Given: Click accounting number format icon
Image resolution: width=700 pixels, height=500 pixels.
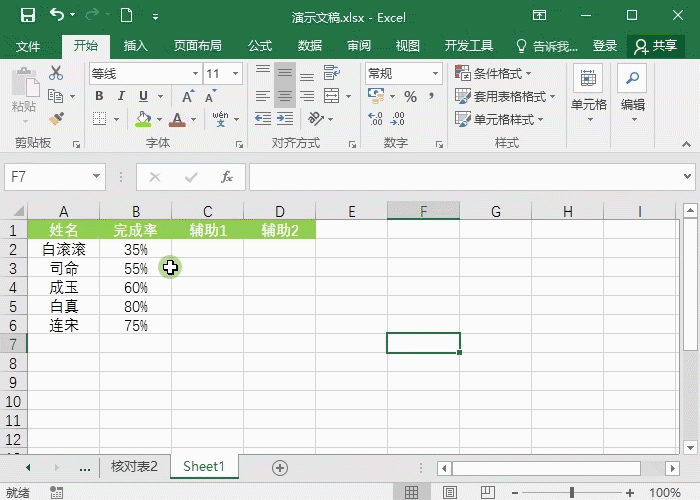Looking at the screenshot, I should (376, 96).
